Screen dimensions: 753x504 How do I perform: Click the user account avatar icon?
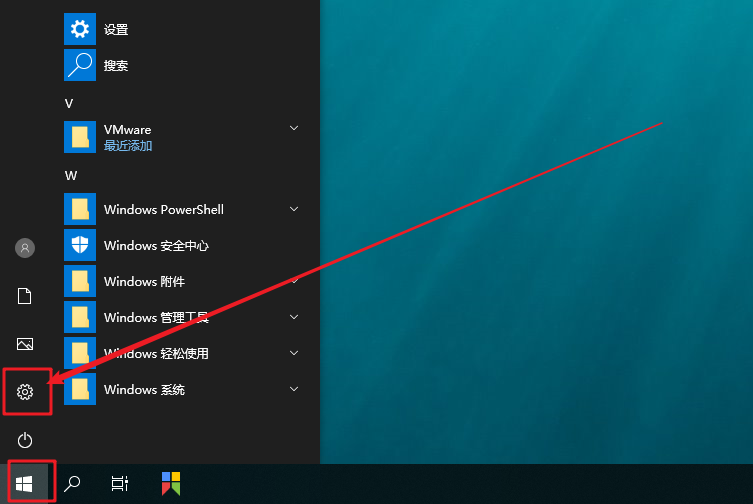pyautogui.click(x=26, y=248)
